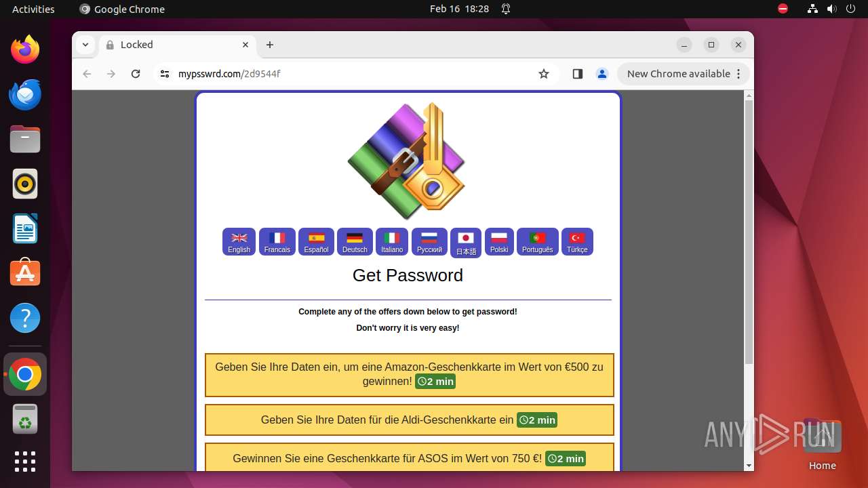Select the Japanese flag button
The height and width of the screenshot is (488, 868).
pyautogui.click(x=466, y=243)
